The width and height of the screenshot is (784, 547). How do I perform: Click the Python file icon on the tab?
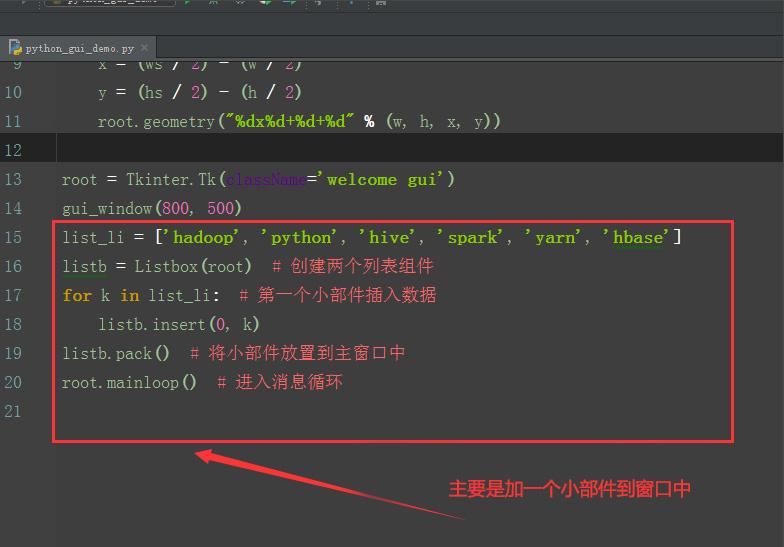click(x=15, y=48)
